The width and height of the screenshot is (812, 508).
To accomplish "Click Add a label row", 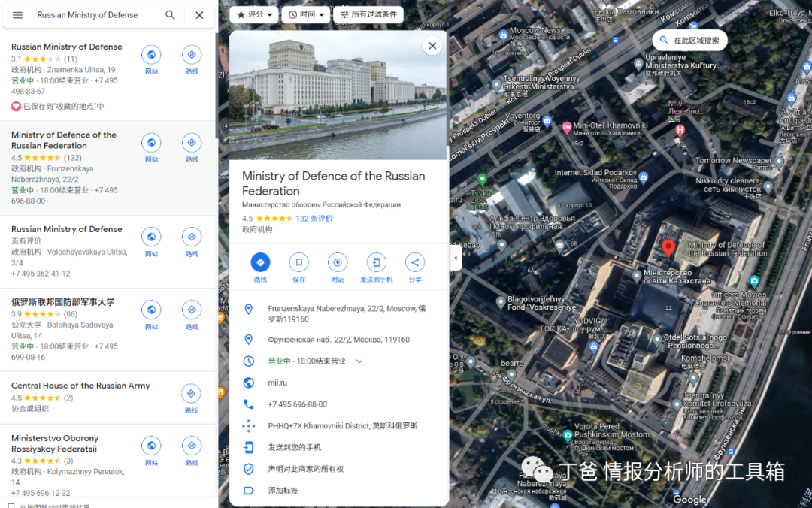I will click(x=338, y=491).
